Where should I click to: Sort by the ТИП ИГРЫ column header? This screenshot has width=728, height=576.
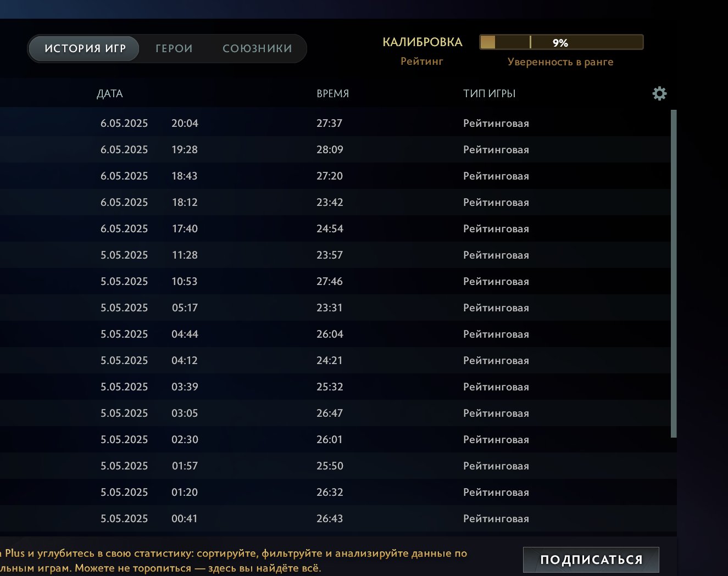[489, 93]
